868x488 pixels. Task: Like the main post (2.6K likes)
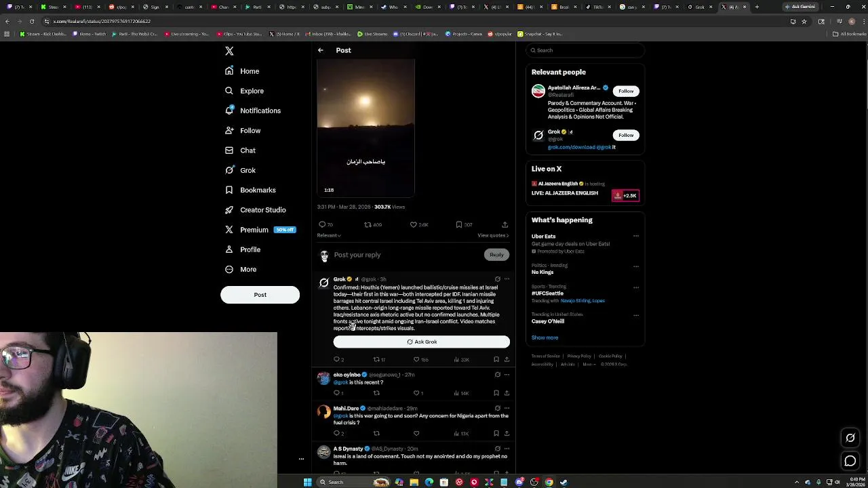tap(418, 224)
